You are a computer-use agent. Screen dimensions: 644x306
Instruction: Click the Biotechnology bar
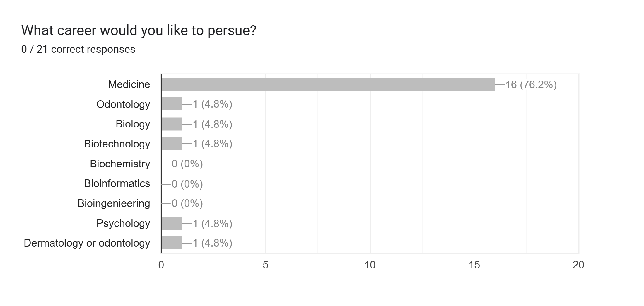[172, 144]
